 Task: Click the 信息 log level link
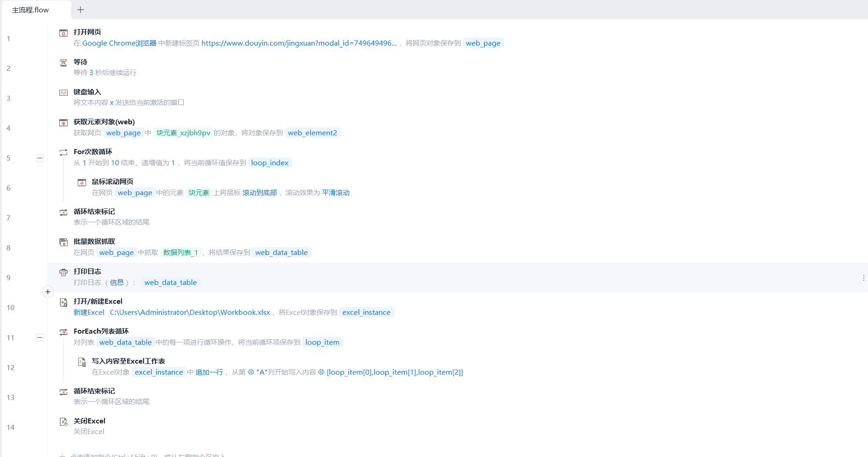[x=117, y=283]
